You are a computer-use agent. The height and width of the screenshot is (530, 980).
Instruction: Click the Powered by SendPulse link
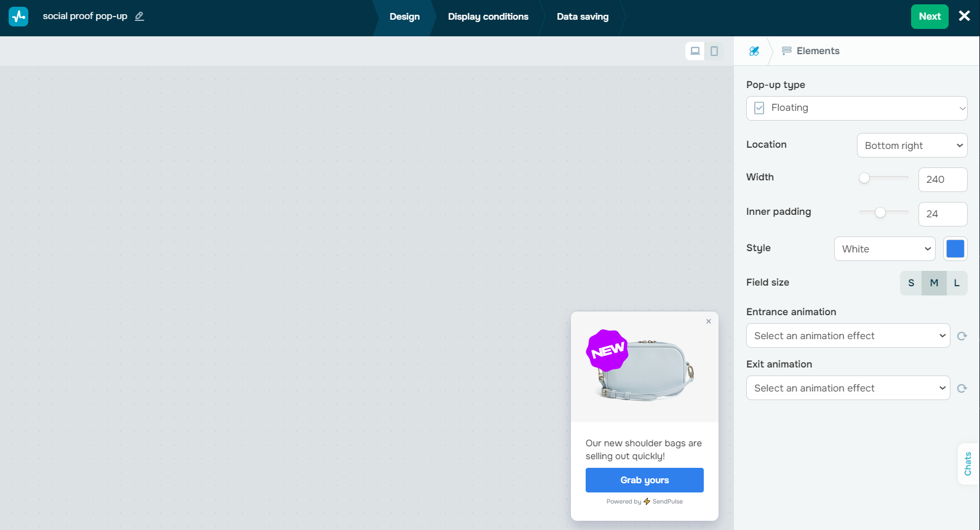click(x=645, y=502)
